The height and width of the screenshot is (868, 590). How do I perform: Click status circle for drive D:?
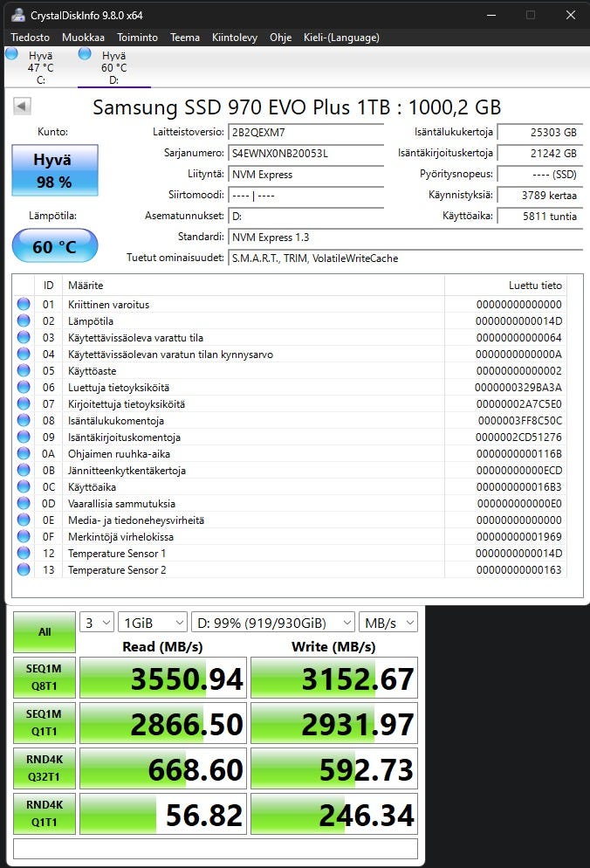coord(85,53)
